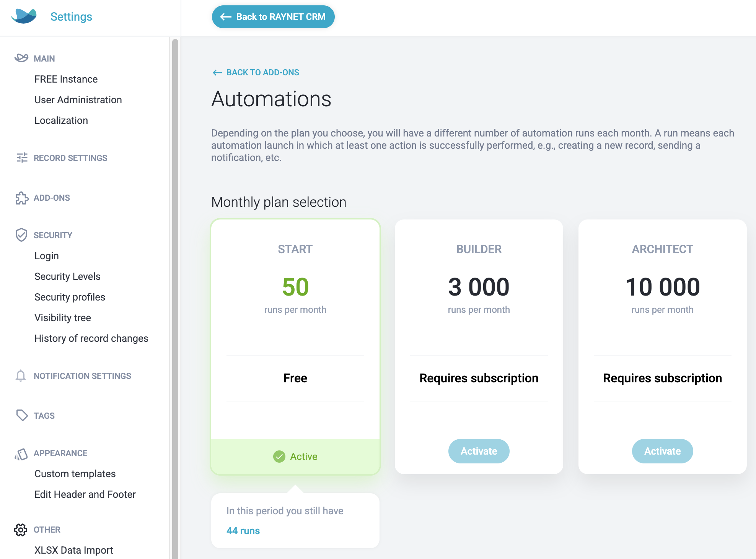Open the User Administration menu item
Image resolution: width=756 pixels, height=559 pixels.
(78, 100)
